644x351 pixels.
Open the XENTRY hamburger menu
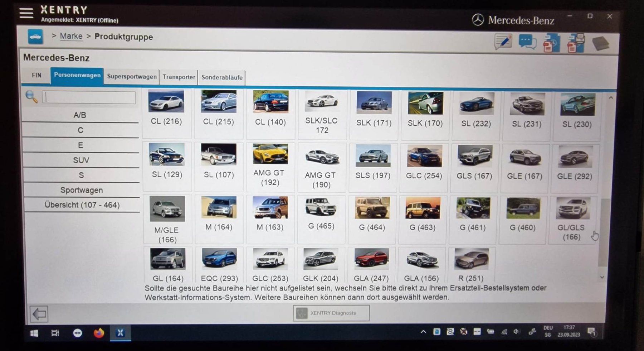point(26,13)
